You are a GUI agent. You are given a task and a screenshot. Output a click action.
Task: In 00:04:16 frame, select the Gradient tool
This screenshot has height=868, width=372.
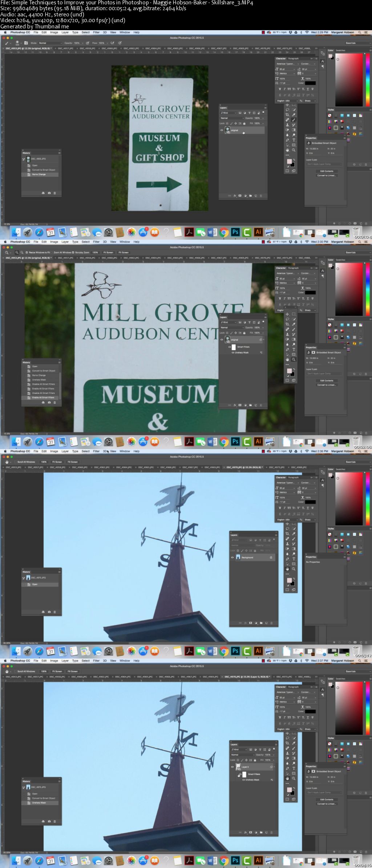(294, 758)
